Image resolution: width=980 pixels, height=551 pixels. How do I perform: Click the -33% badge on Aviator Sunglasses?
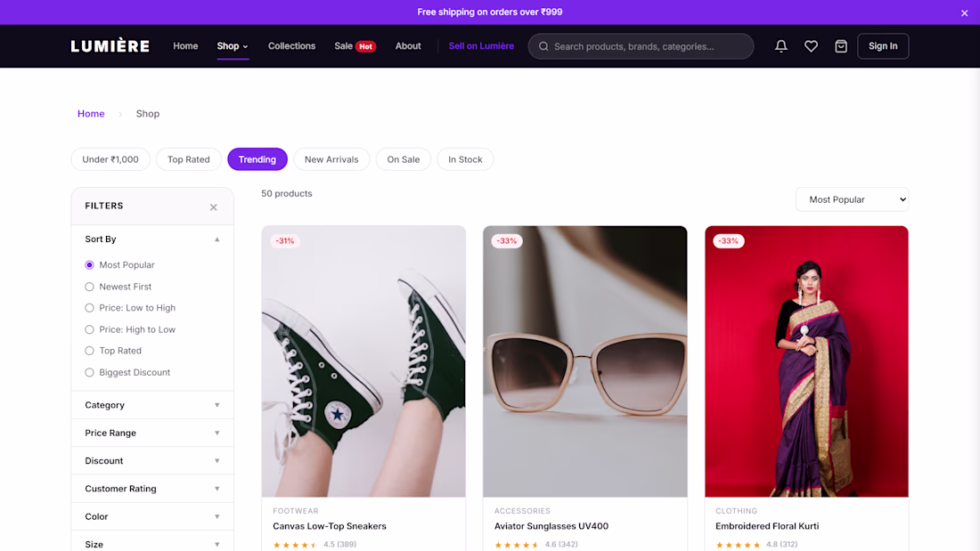click(x=506, y=240)
